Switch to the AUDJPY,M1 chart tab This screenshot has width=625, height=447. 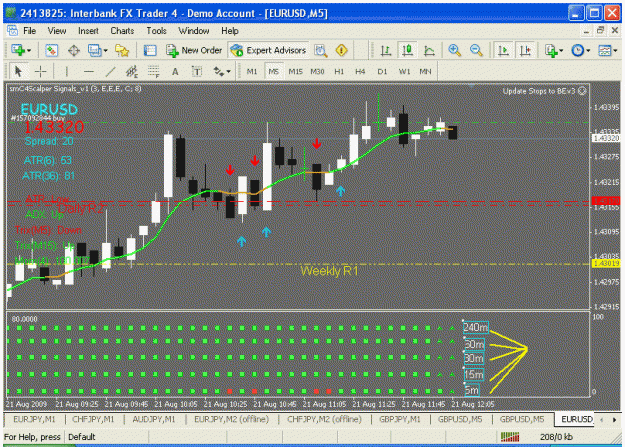point(154,419)
